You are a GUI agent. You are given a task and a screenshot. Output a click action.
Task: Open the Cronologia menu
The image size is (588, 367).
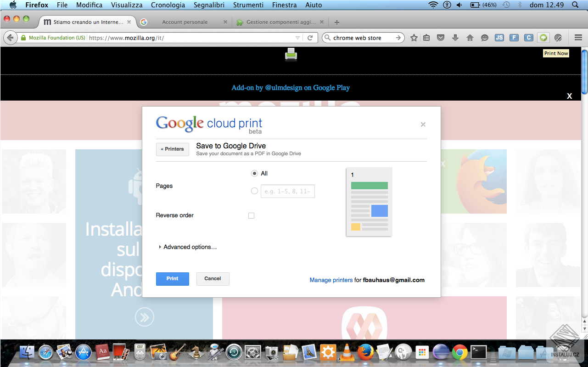point(168,5)
